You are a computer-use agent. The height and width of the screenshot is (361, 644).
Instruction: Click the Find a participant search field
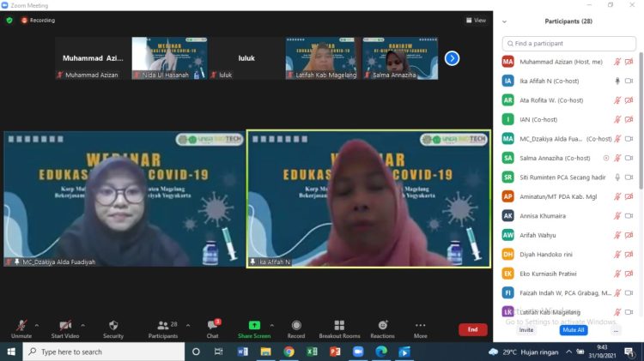coord(570,43)
